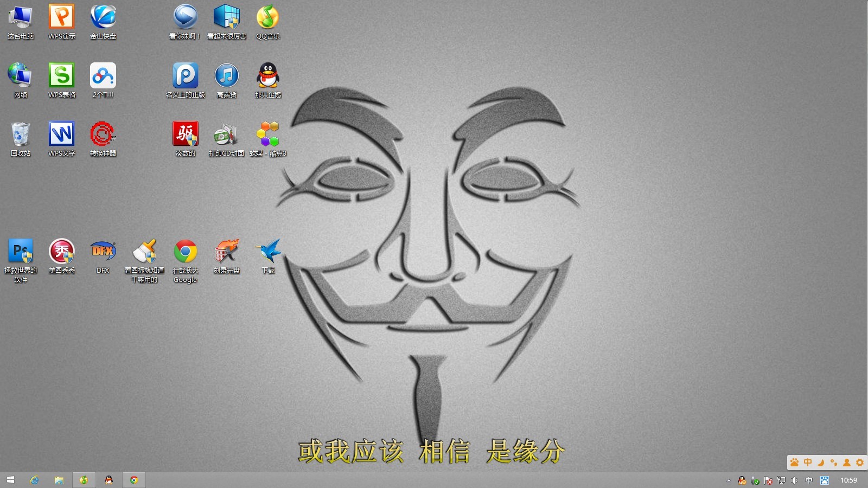This screenshot has width=868, height=488.
Task: Select the 看图标就知道干嘛用的 cleaner icon
Action: [x=144, y=260]
